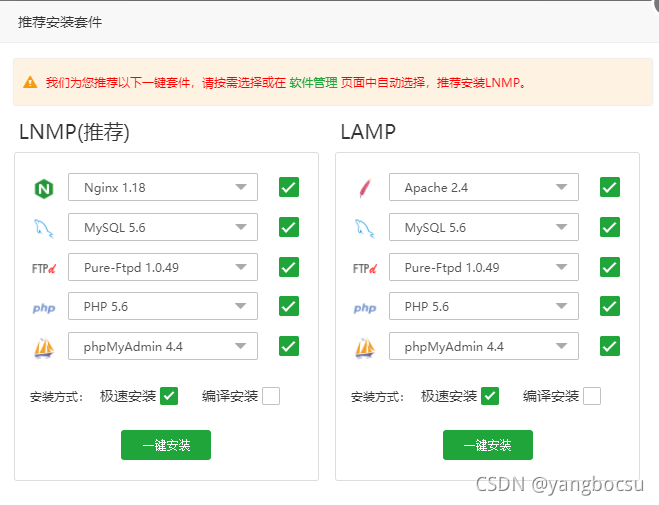
Task: Click the Nginx logo icon in LNMP
Action: coord(44,189)
